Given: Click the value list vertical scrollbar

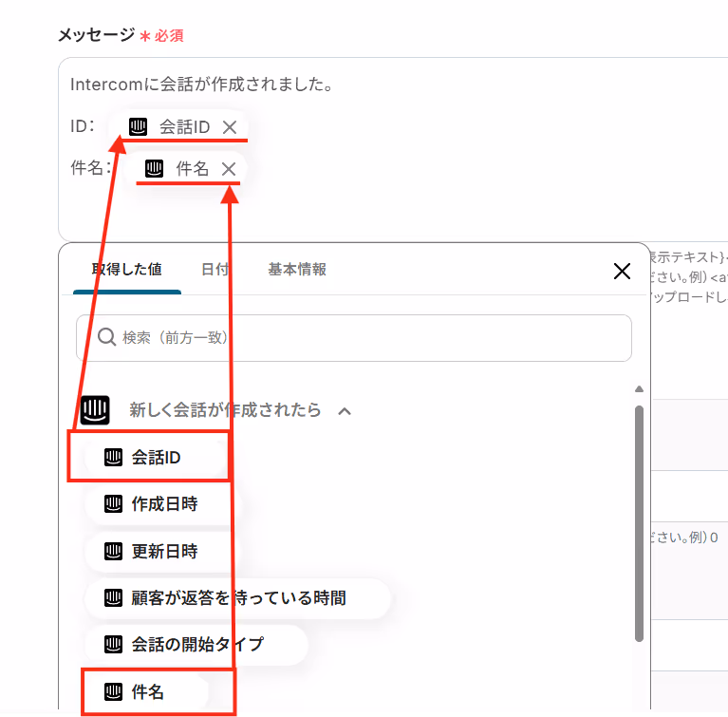Looking at the screenshot, I should click(640, 523).
